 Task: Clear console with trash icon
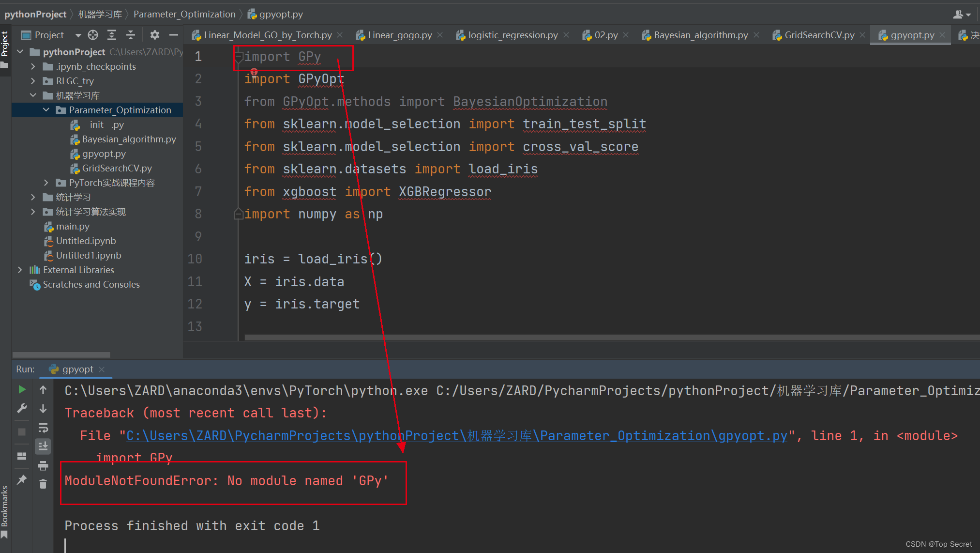point(43,484)
